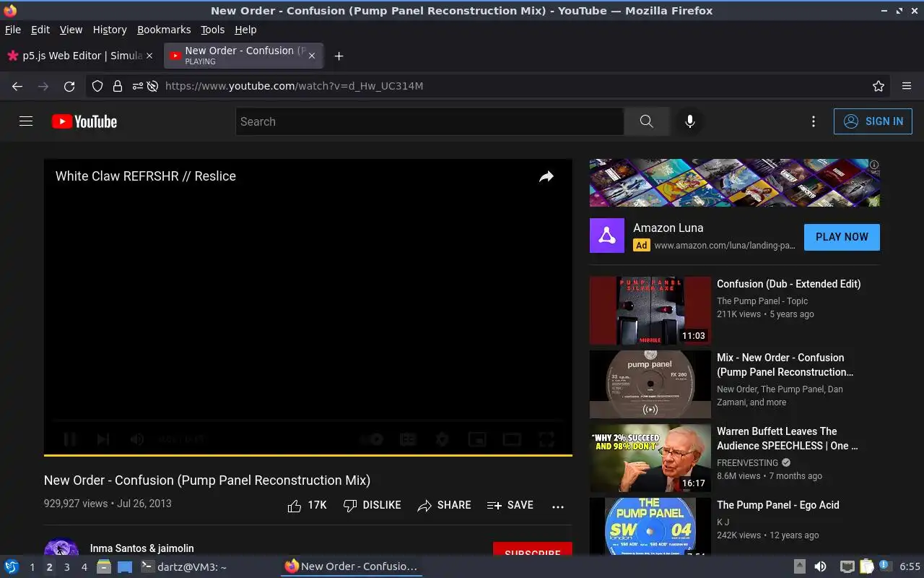Open the Amazon Luna logo icon
This screenshot has width=924, height=578.
[x=607, y=236]
